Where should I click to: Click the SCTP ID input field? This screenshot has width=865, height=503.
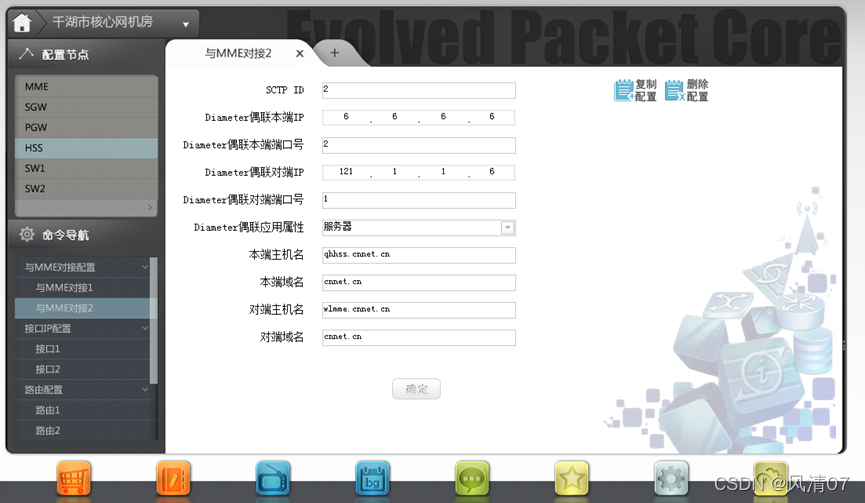tap(419, 90)
